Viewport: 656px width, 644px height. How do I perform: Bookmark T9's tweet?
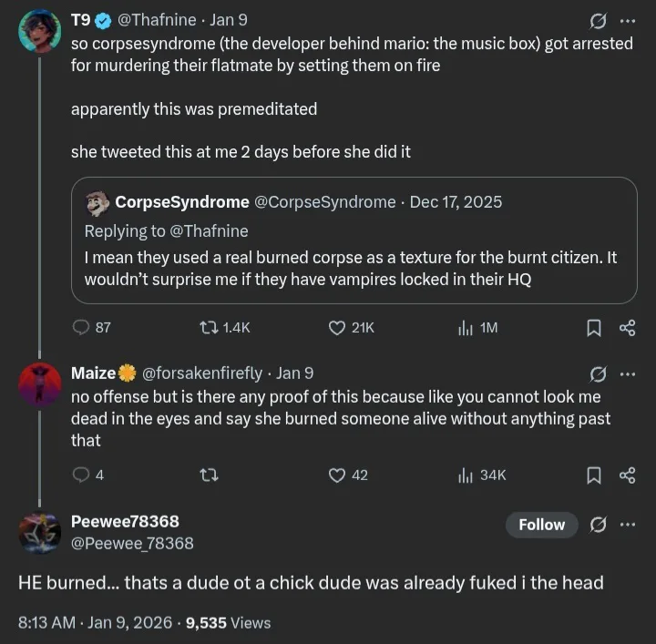[593, 328]
